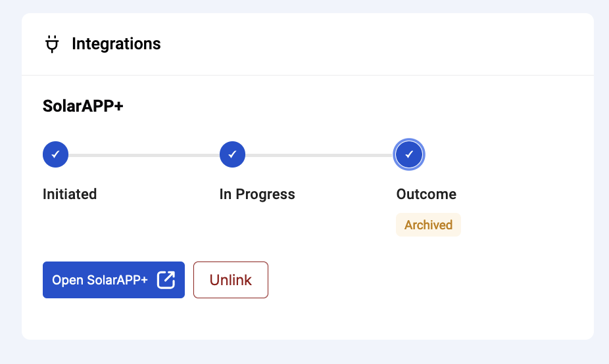Click the Outcome step label

(x=426, y=194)
